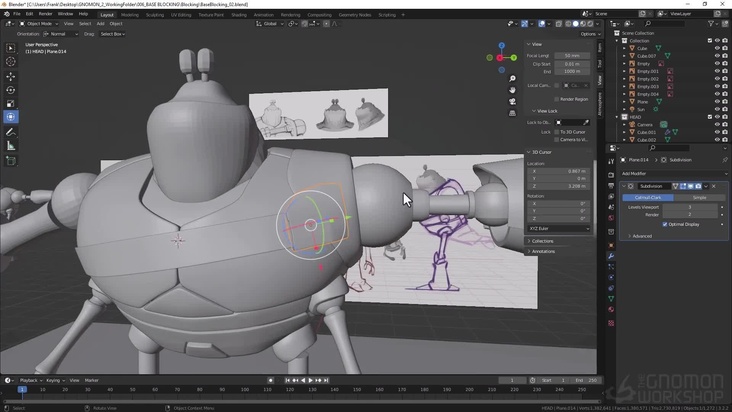Enable the Render Region checkbox
This screenshot has height=412, width=732.
[556, 99]
